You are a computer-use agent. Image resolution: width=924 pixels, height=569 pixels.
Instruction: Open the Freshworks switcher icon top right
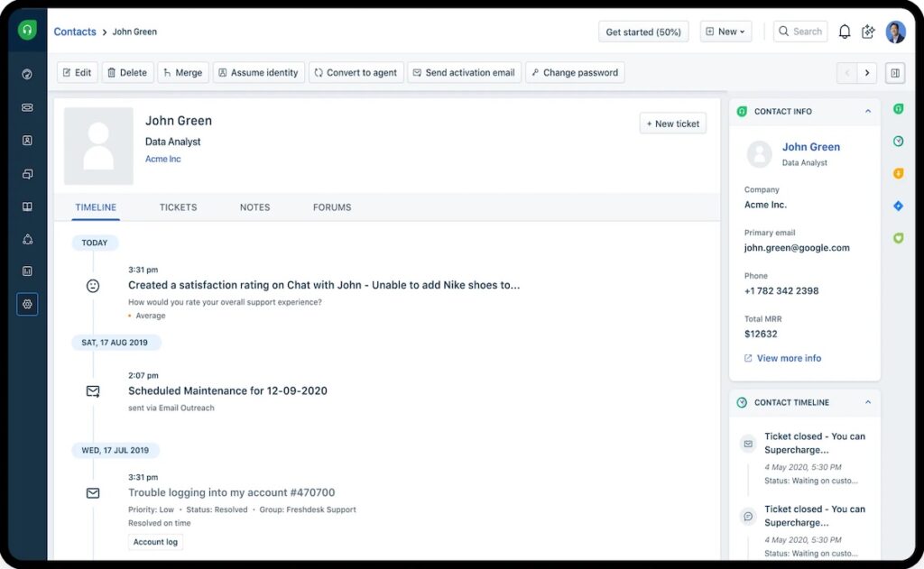pos(868,31)
